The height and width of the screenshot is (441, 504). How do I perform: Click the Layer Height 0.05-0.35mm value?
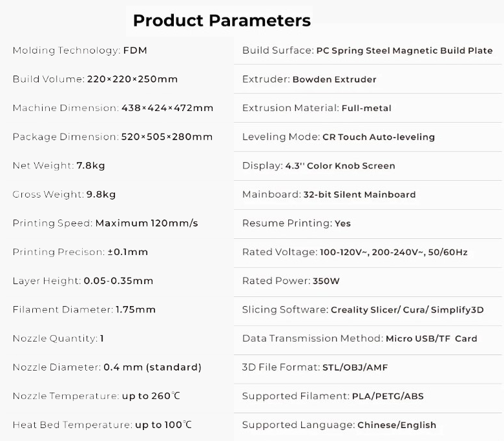click(x=118, y=281)
